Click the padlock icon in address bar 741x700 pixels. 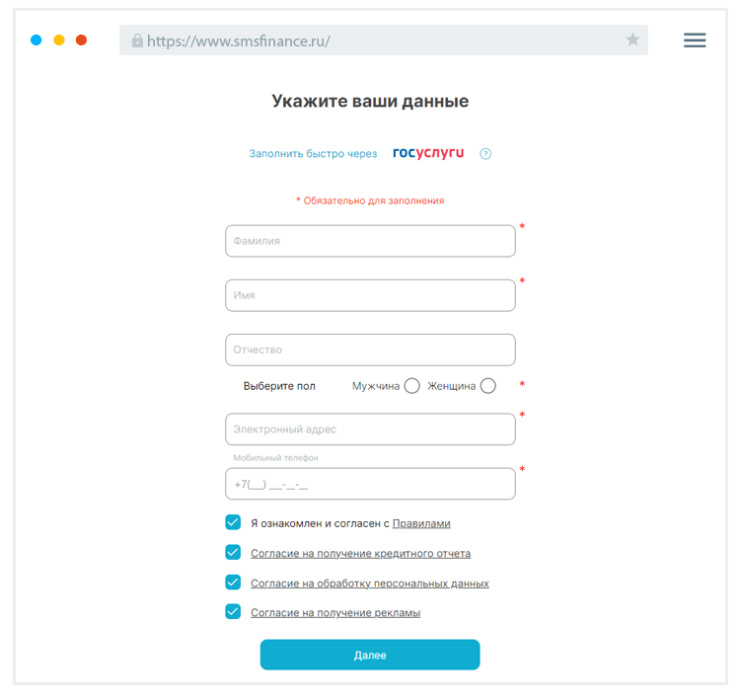pos(137,41)
